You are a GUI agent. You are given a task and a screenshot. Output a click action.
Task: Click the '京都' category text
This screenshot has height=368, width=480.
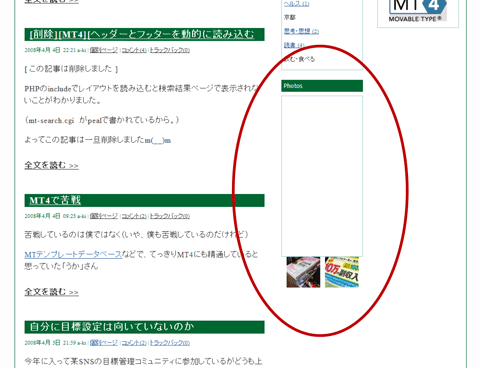click(290, 17)
